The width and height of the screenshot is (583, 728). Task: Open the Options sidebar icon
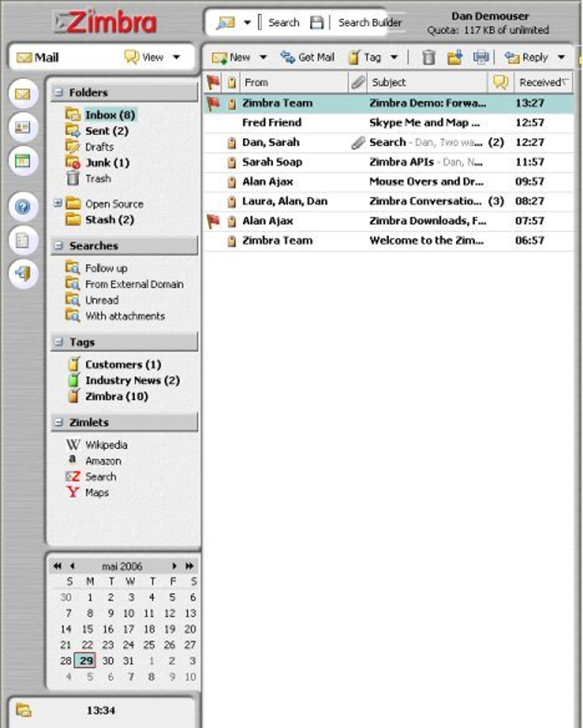(x=23, y=240)
